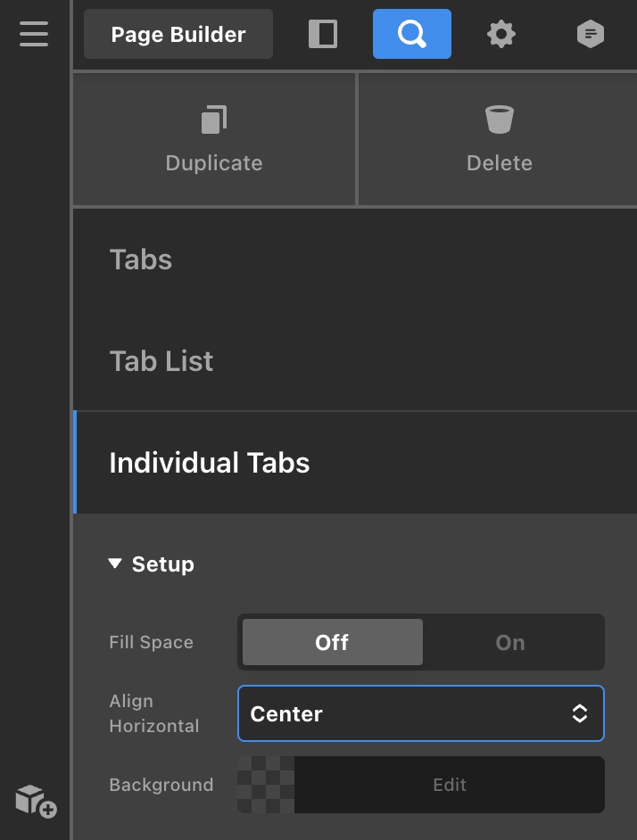Screen dimensions: 637x840
Task: Collapse the Setup section triangle
Action: (x=114, y=564)
